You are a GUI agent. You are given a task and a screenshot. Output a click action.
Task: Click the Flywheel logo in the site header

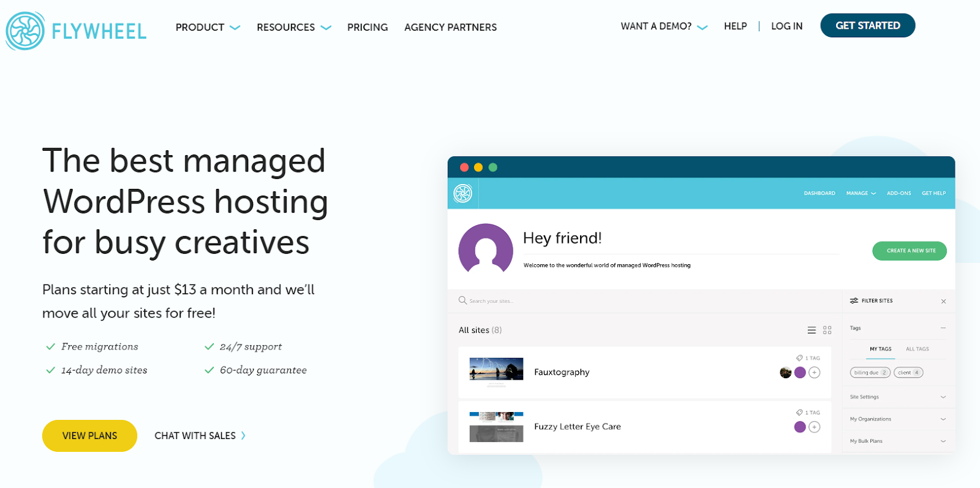point(77,31)
